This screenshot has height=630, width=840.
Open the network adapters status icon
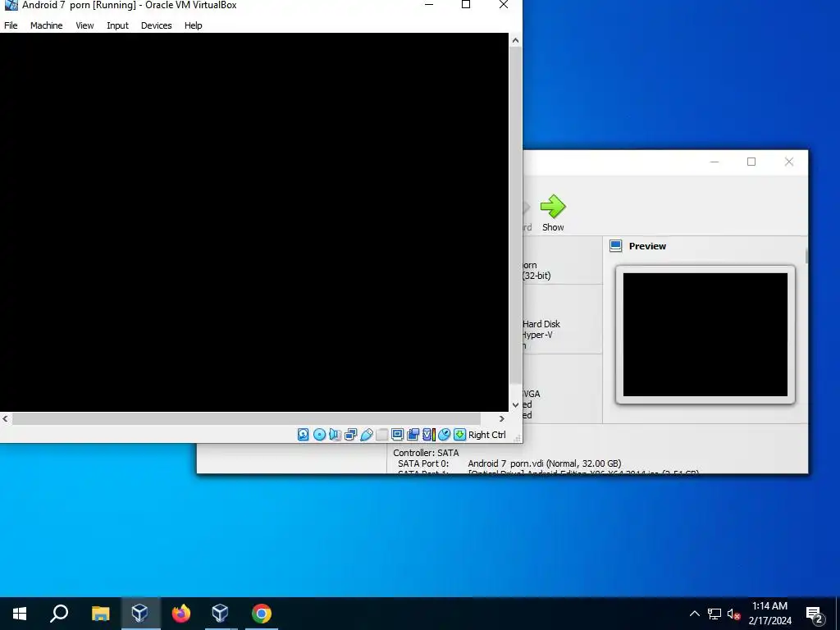click(351, 435)
